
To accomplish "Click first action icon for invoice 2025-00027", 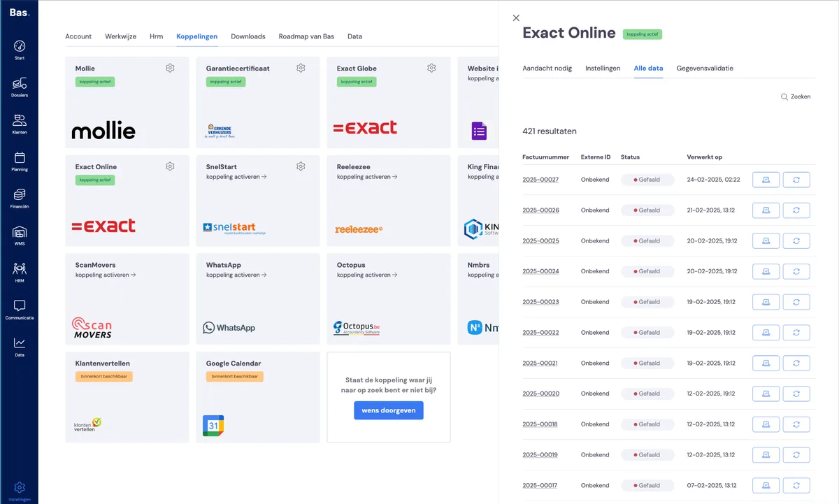I will tap(766, 180).
